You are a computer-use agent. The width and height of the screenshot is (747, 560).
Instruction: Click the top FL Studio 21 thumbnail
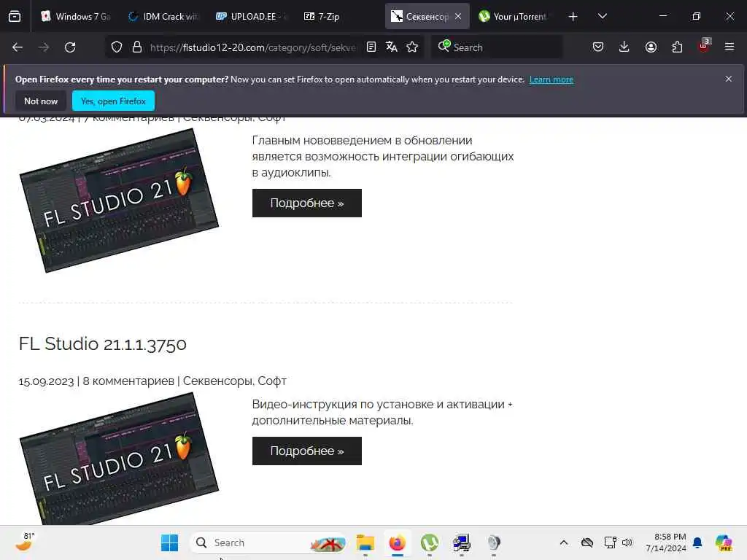point(119,201)
